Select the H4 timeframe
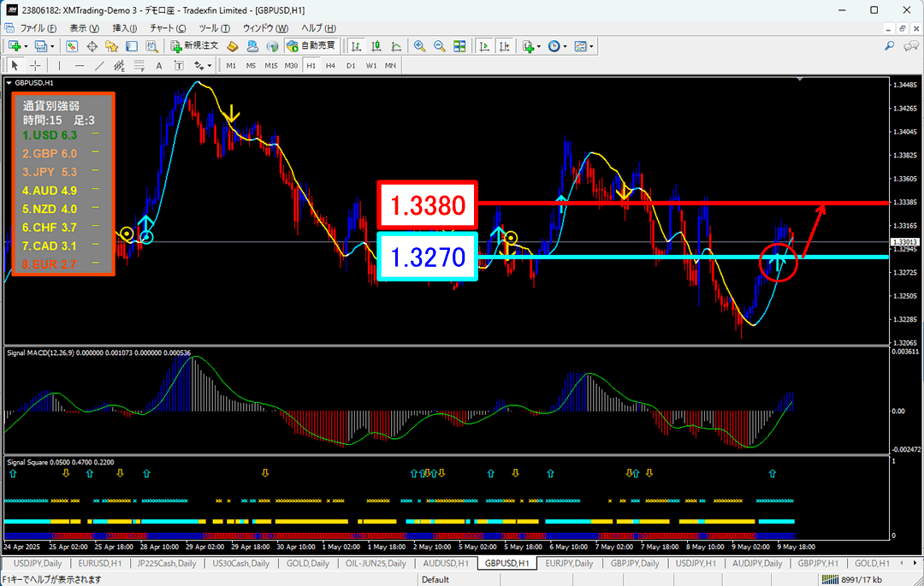This screenshot has width=924, height=586. [x=330, y=65]
